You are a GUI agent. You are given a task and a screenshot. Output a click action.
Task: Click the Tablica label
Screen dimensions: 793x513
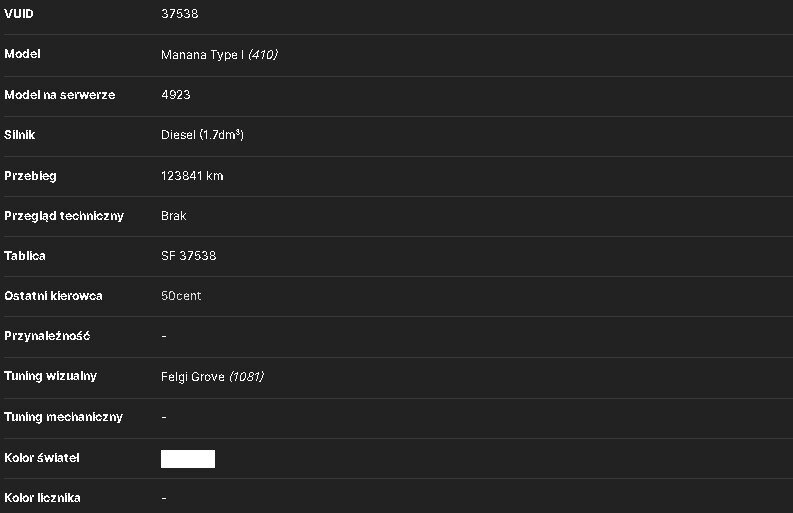pyautogui.click(x=25, y=256)
